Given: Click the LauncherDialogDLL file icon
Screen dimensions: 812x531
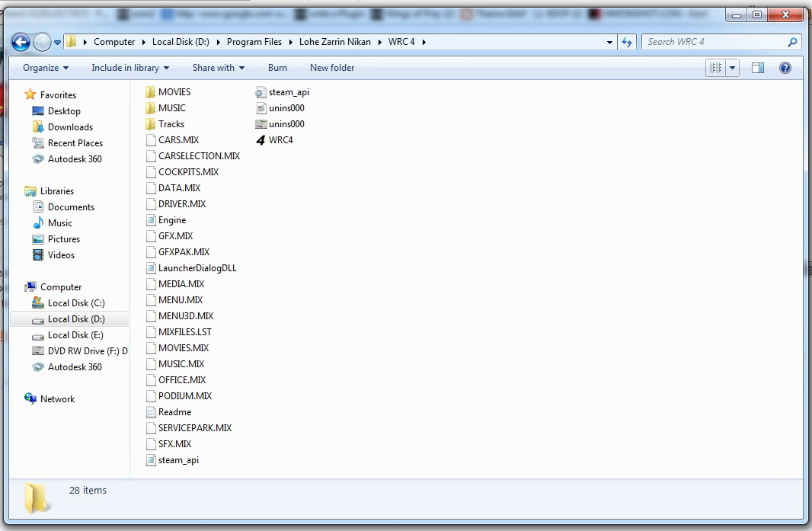Looking at the screenshot, I should pos(151,268).
